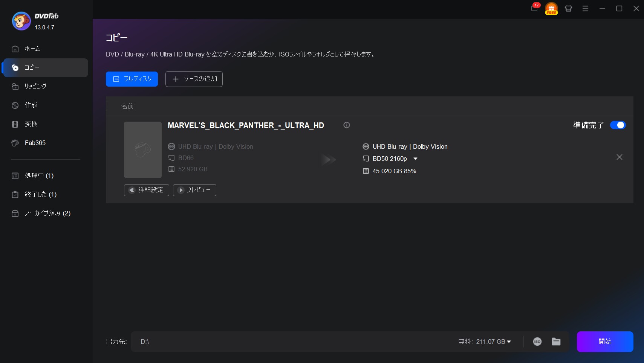View the 処理中 (1) task list
Image resolution: width=644 pixels, height=363 pixels.
46,176
